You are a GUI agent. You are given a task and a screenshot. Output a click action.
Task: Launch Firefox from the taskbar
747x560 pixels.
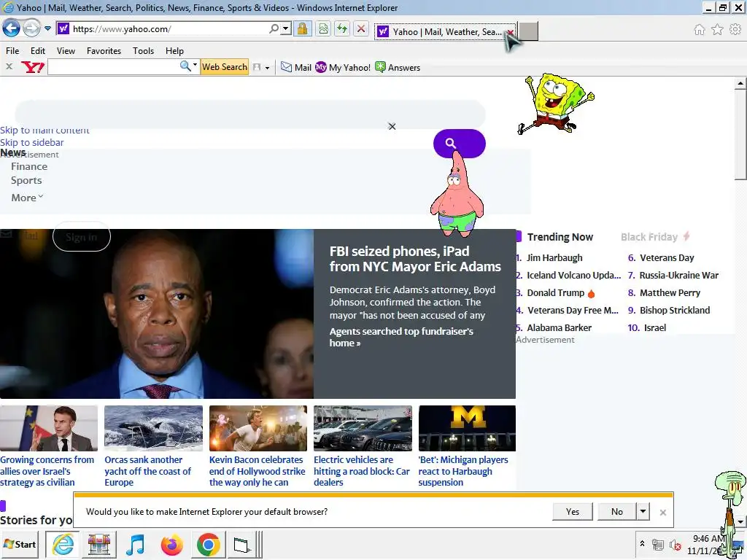click(171, 545)
